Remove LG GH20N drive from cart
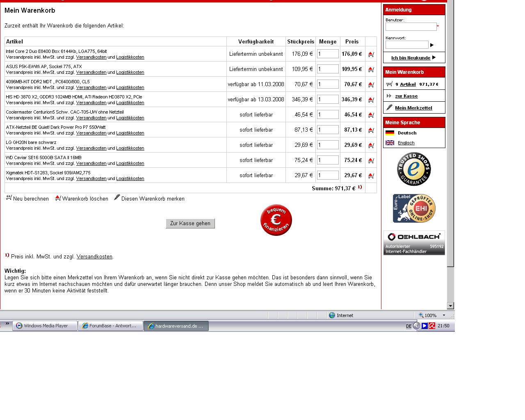 [x=371, y=145]
